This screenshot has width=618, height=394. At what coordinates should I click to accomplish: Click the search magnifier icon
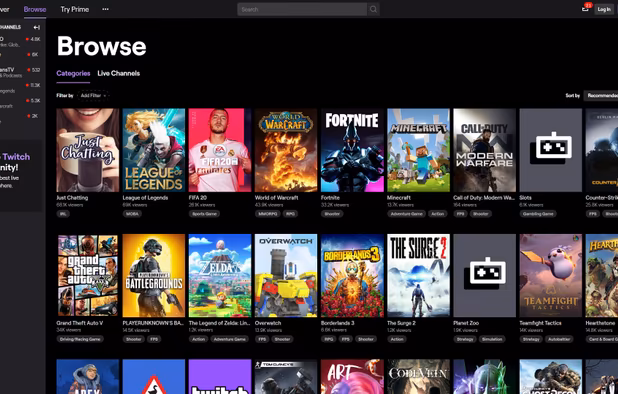coord(373,9)
